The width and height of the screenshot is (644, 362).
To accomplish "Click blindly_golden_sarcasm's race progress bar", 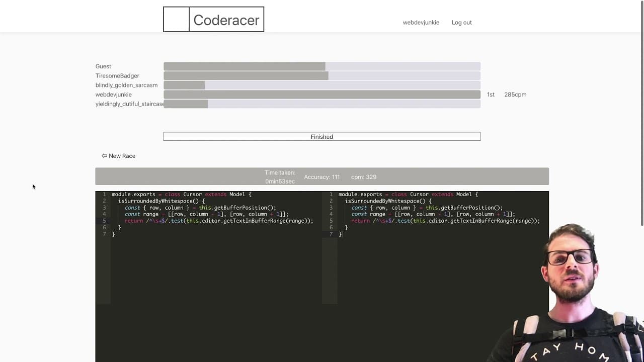I will click(322, 85).
